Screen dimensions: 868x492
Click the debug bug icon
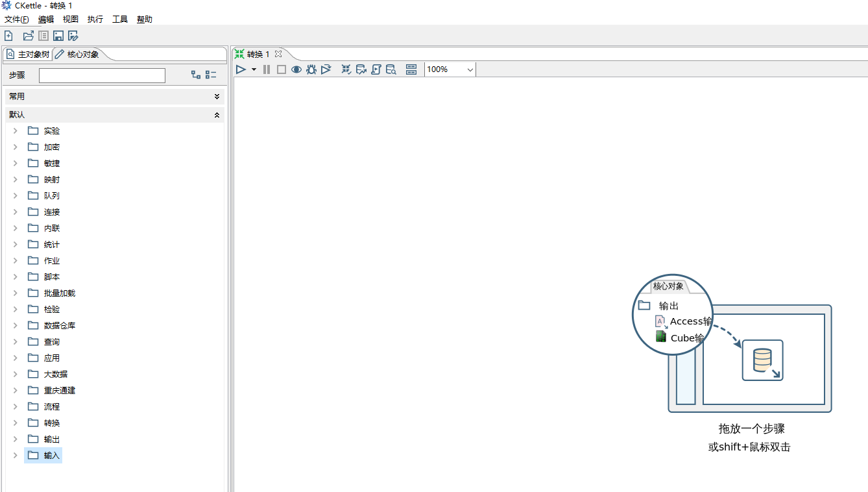pos(311,69)
